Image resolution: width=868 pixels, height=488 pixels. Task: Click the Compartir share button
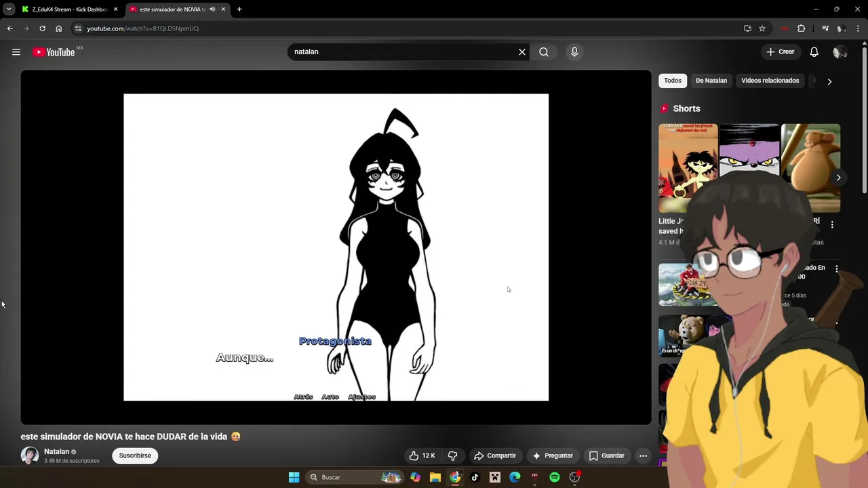tap(495, 455)
